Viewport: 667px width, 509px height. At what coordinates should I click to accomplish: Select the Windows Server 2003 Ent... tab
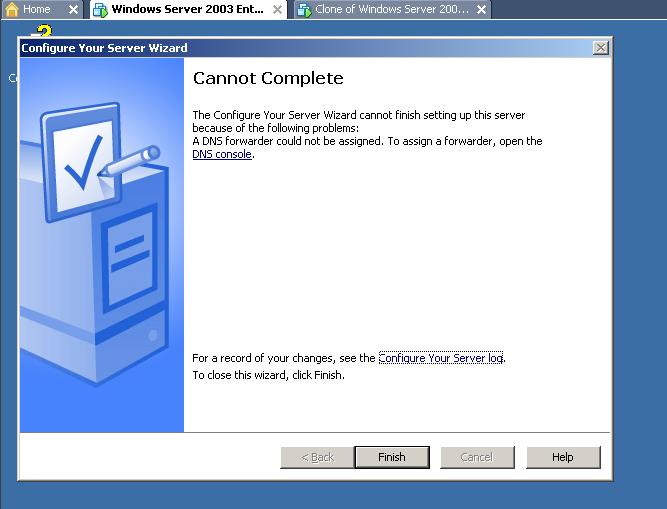[x=187, y=9]
